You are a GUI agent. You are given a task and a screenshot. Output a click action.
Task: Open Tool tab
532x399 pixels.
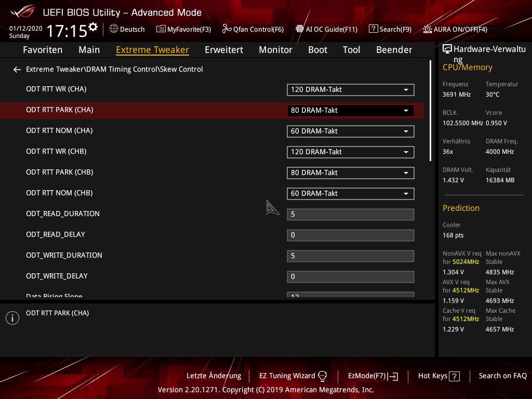(x=351, y=50)
